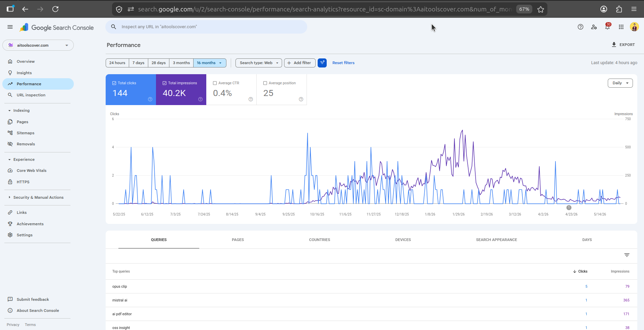Collapse the Indexing section

click(19, 110)
